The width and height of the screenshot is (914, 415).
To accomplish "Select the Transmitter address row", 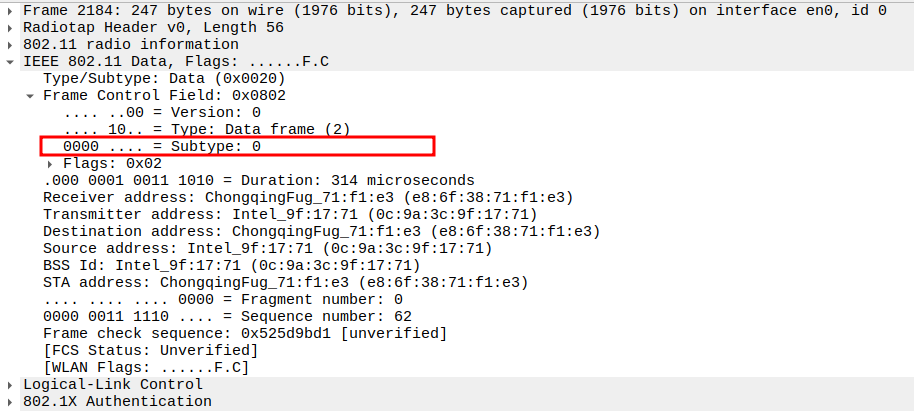I will click(x=290, y=214).
